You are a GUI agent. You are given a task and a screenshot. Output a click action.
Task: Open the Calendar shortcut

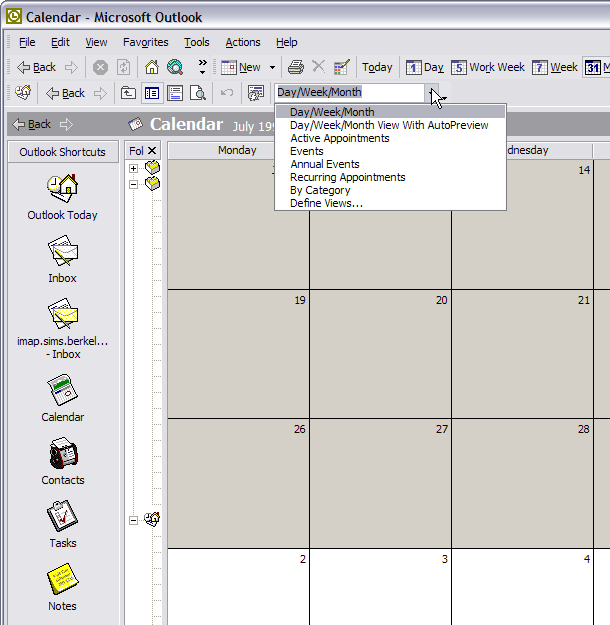pos(63,398)
